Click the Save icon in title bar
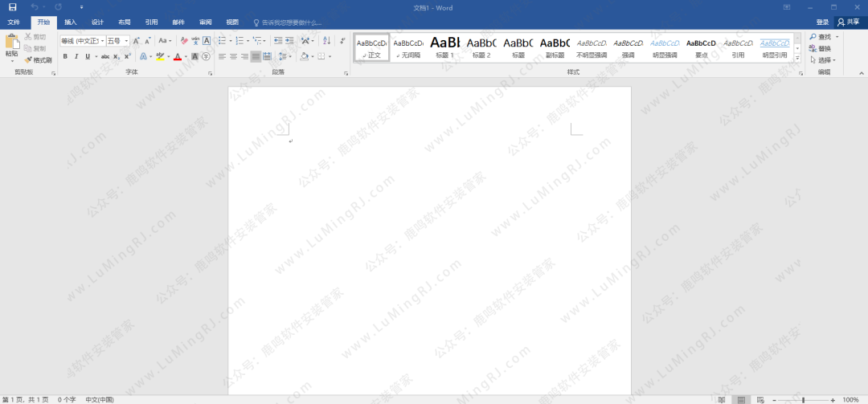This screenshot has height=404, width=868. point(12,7)
